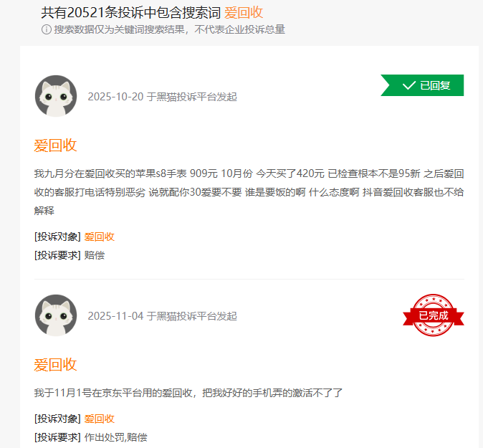Open the Apple s8 watch complaint text

249,192
